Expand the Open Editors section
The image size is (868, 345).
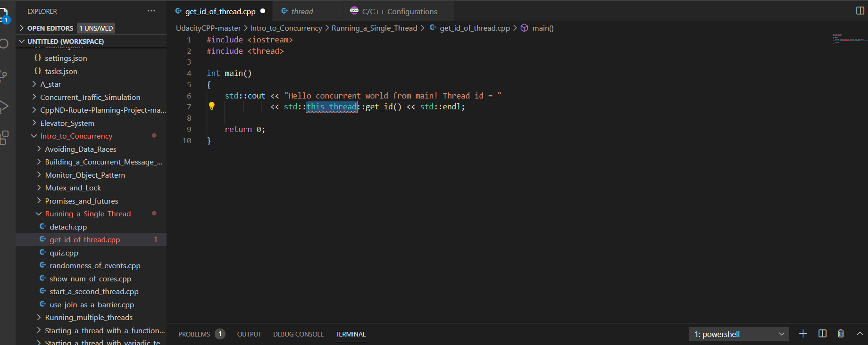coord(91,28)
